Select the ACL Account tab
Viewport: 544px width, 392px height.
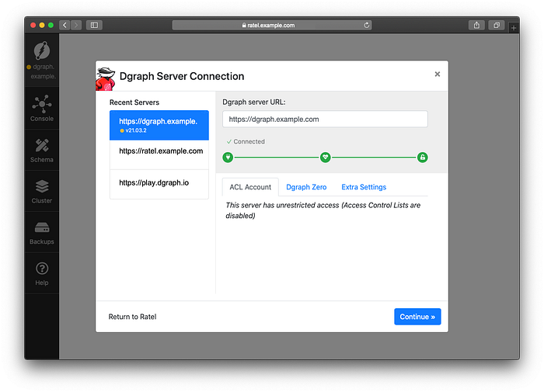click(x=250, y=187)
